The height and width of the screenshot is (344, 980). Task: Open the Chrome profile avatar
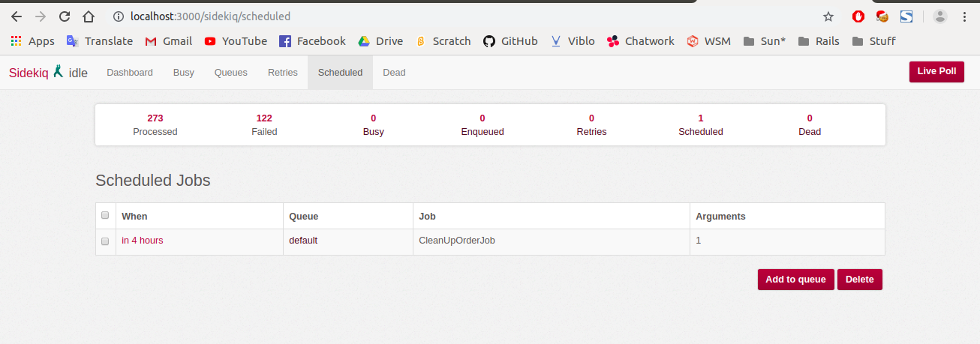click(x=940, y=16)
